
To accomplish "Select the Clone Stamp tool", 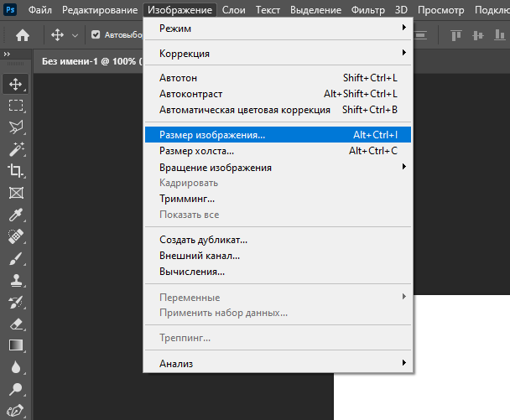I will point(16,280).
